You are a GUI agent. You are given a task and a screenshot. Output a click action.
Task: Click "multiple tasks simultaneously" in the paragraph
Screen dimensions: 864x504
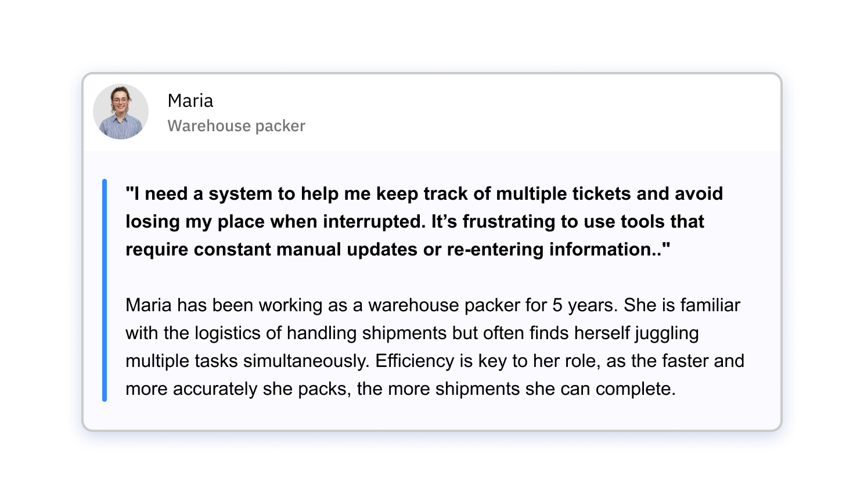[247, 361]
